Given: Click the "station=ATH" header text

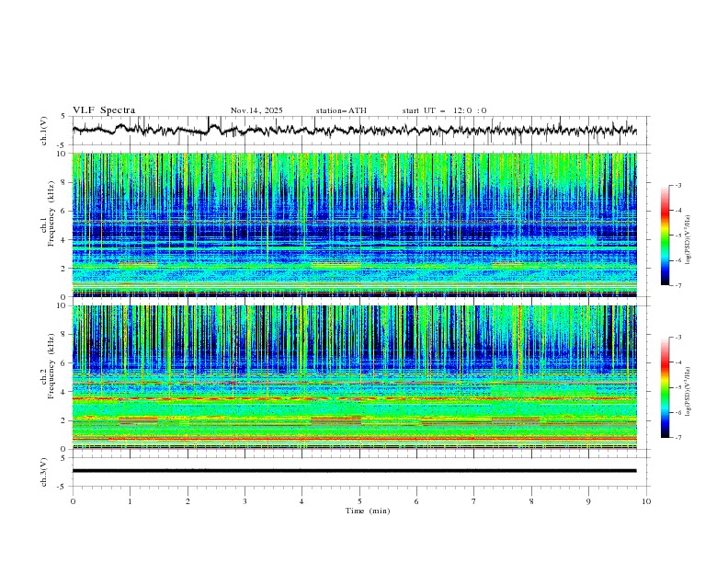Looking at the screenshot, I should coord(341,110).
